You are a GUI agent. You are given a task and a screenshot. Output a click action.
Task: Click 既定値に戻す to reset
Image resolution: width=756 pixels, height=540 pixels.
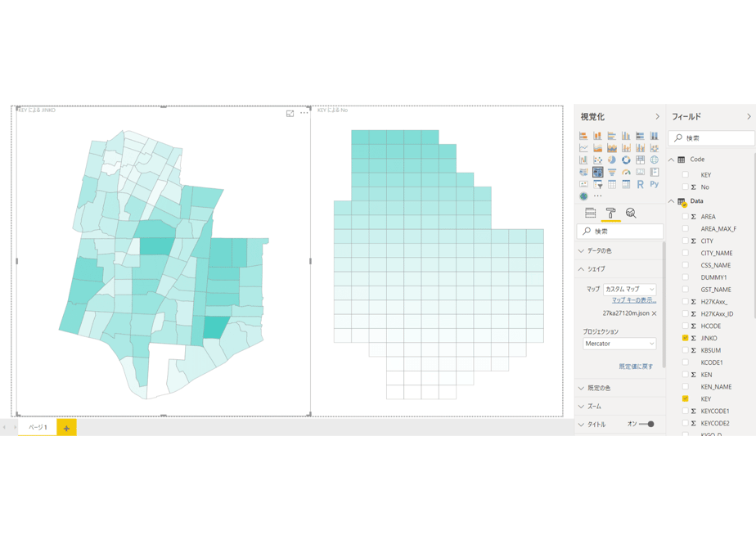636,367
